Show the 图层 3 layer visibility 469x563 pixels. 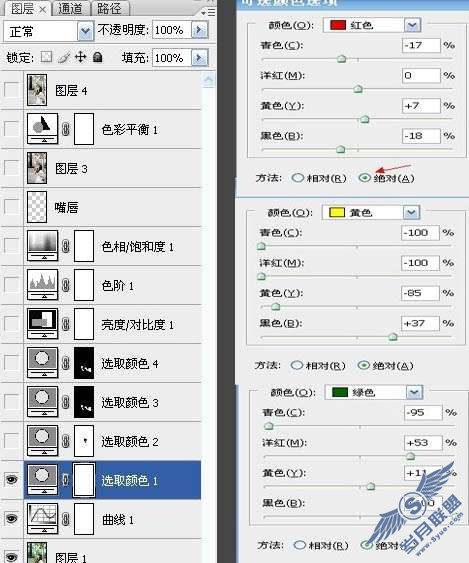[11, 168]
